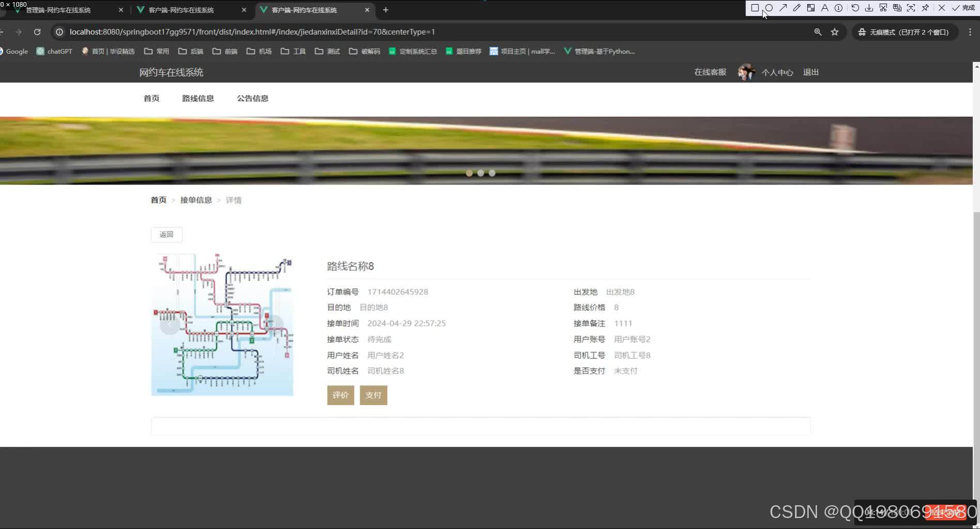Select the rectangle annotation tool

[756, 8]
